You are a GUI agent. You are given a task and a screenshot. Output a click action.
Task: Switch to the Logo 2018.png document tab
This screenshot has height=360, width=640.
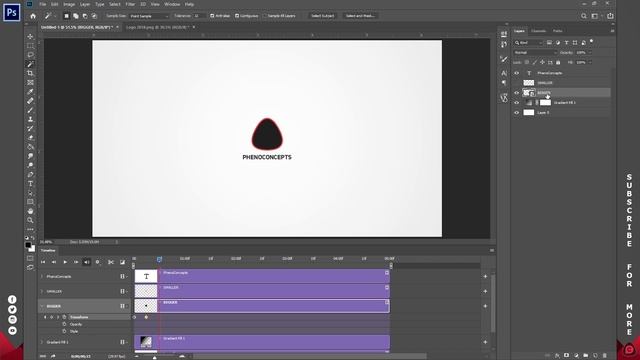coord(158,27)
